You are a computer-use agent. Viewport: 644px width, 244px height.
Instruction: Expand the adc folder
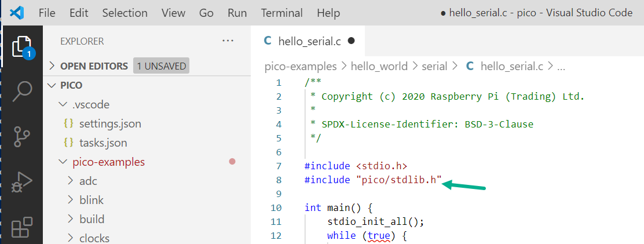click(147, 181)
